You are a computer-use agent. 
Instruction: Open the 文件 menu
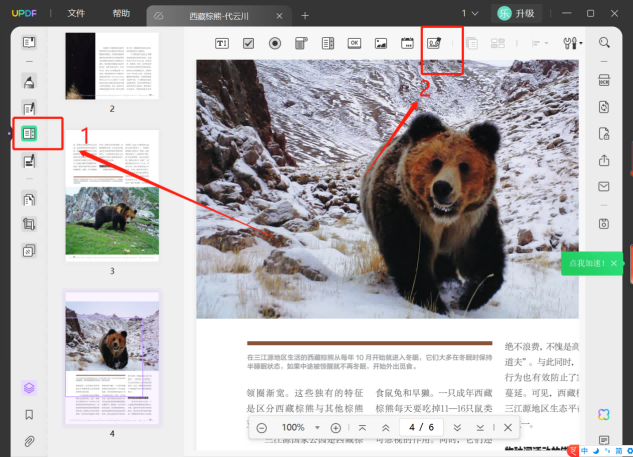(x=76, y=13)
